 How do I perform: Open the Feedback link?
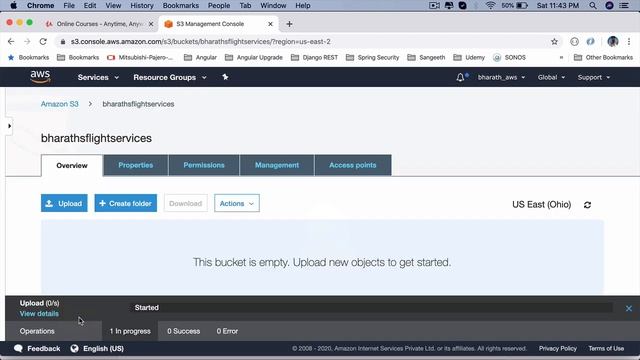(37, 349)
